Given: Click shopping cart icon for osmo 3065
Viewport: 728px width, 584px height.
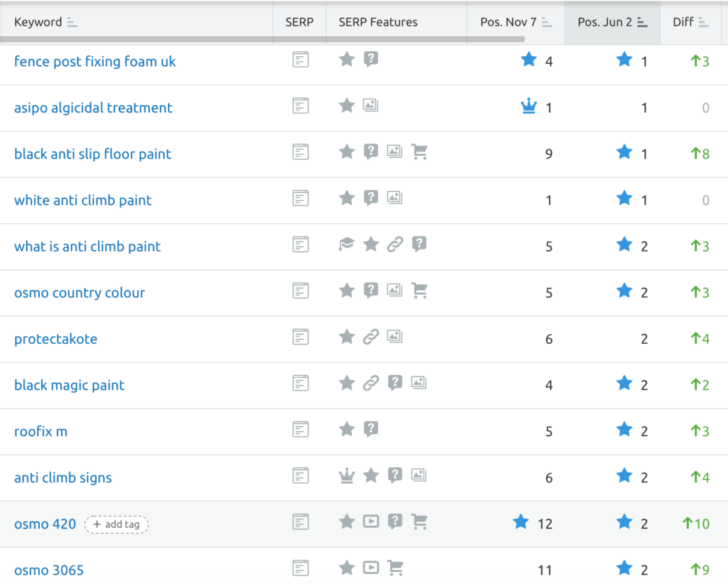Looking at the screenshot, I should 395,568.
